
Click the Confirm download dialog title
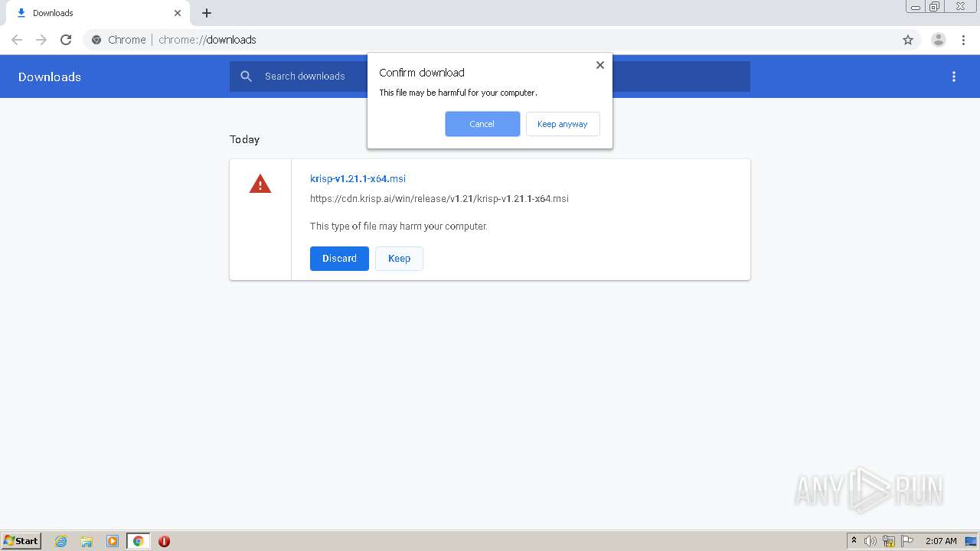[422, 73]
